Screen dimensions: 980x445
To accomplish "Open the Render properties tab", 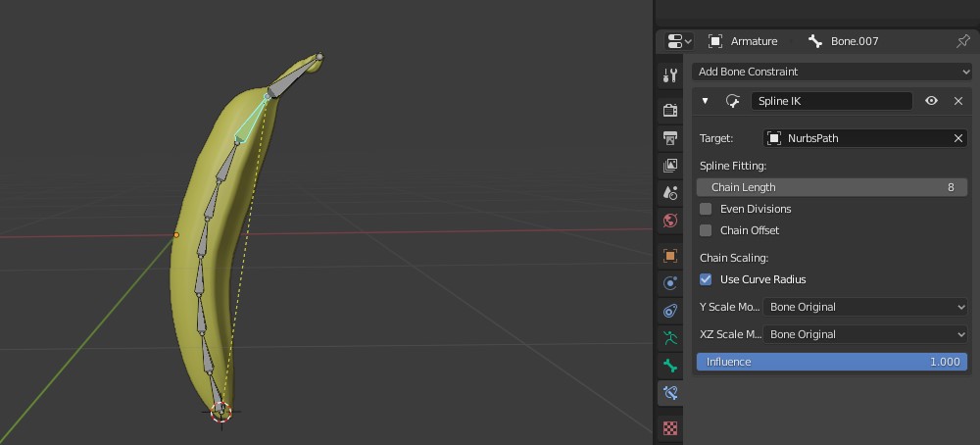I will (670, 111).
